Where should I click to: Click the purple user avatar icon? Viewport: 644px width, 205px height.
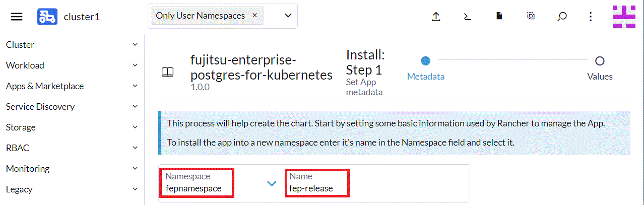[x=623, y=17]
